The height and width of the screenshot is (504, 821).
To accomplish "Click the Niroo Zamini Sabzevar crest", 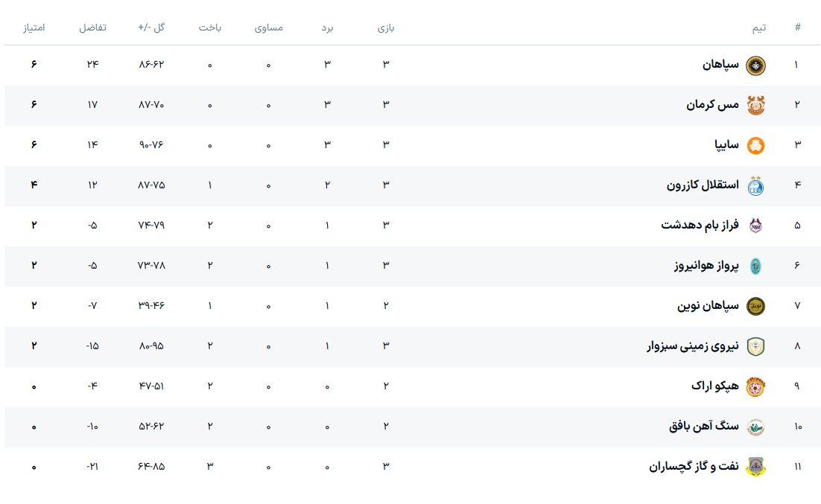I will click(755, 346).
